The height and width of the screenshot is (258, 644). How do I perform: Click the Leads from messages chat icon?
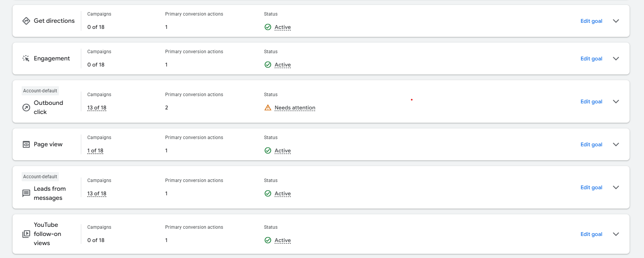(26, 193)
